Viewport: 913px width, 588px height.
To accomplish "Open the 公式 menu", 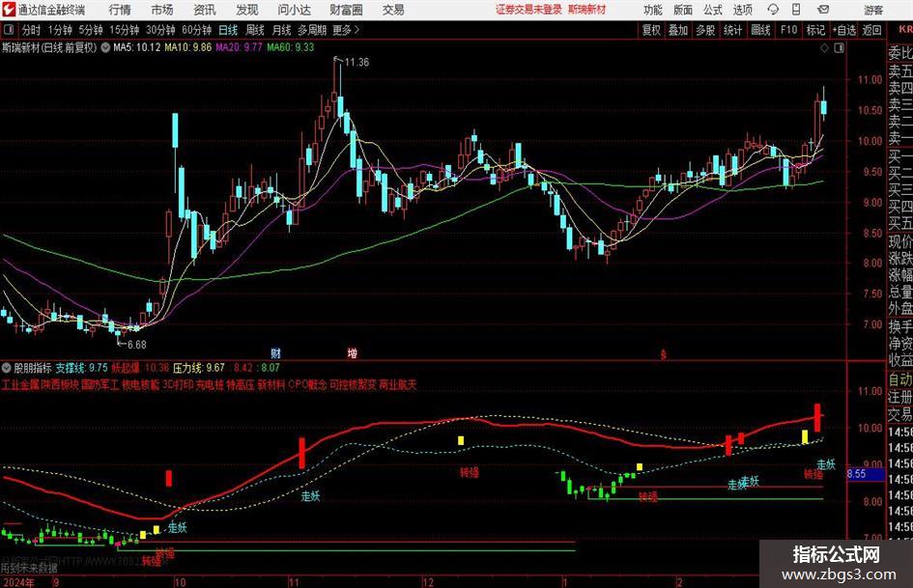I will (712, 10).
